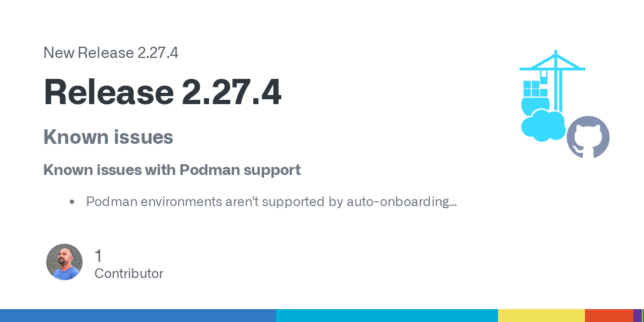This screenshot has width=644, height=322.
Task: Click the dark blue language bar segment
Action: [x=138, y=316]
